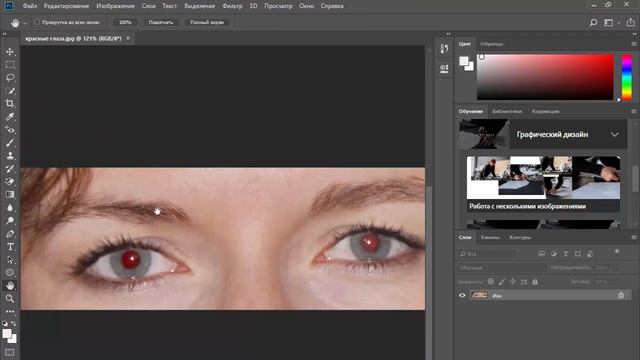This screenshot has width=640, height=360.
Task: Reset default foreground and background colors
Action: tap(5, 323)
